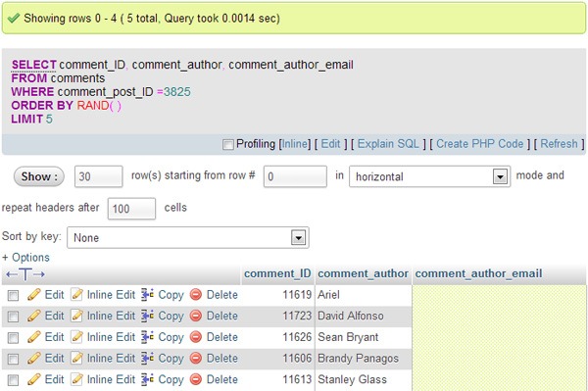This screenshot has width=588, height=391.
Task: Click the Edit text link in Ariel row
Action: coord(54,295)
